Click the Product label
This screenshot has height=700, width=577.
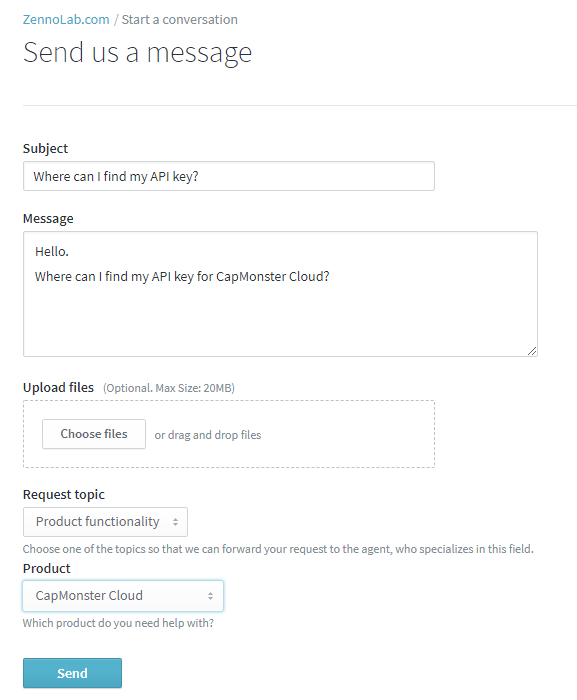click(x=47, y=568)
